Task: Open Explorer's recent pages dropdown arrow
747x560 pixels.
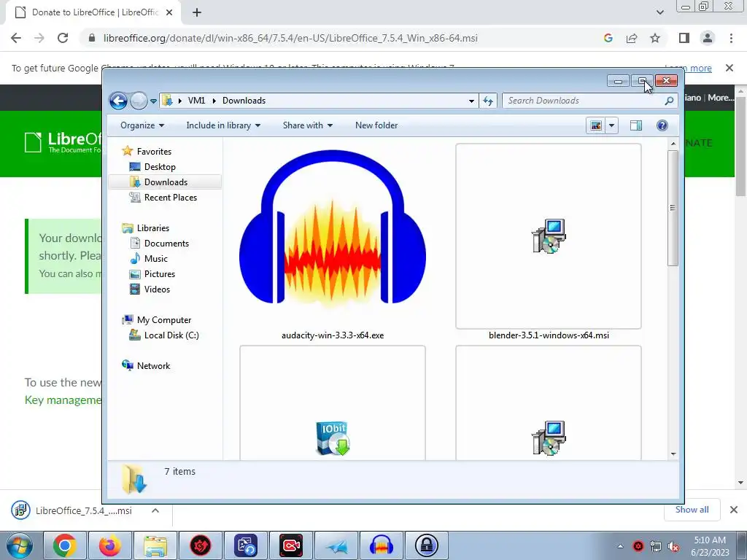Action: (x=153, y=101)
